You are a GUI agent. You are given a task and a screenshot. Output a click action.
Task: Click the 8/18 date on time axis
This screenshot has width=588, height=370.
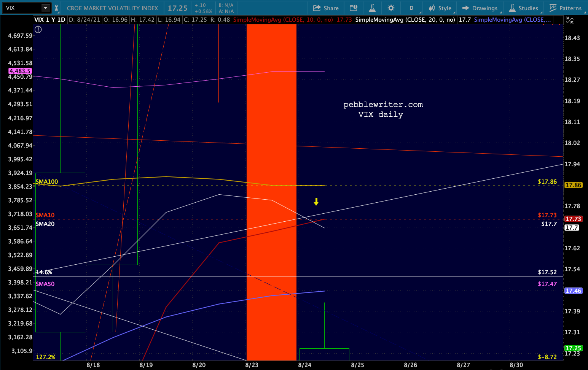(93, 365)
